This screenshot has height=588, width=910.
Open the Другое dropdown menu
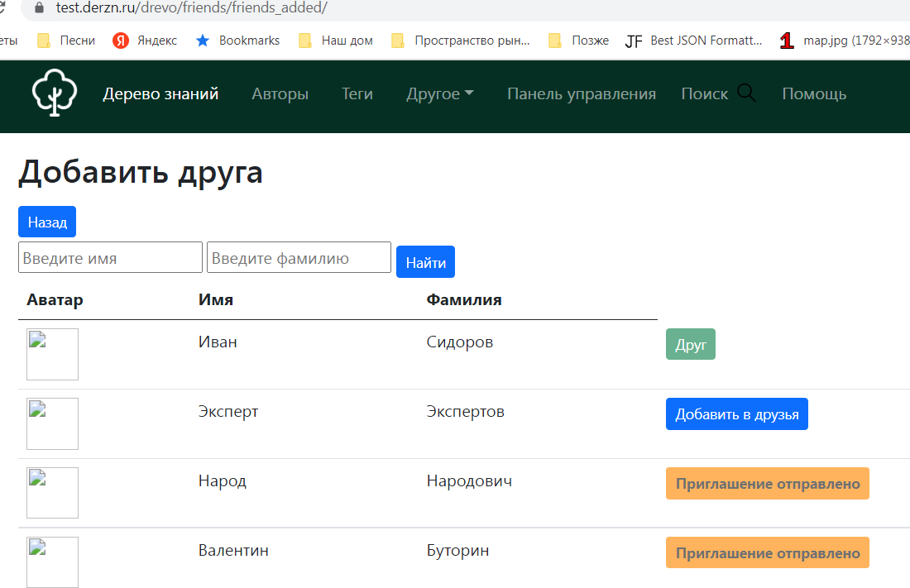tap(439, 93)
